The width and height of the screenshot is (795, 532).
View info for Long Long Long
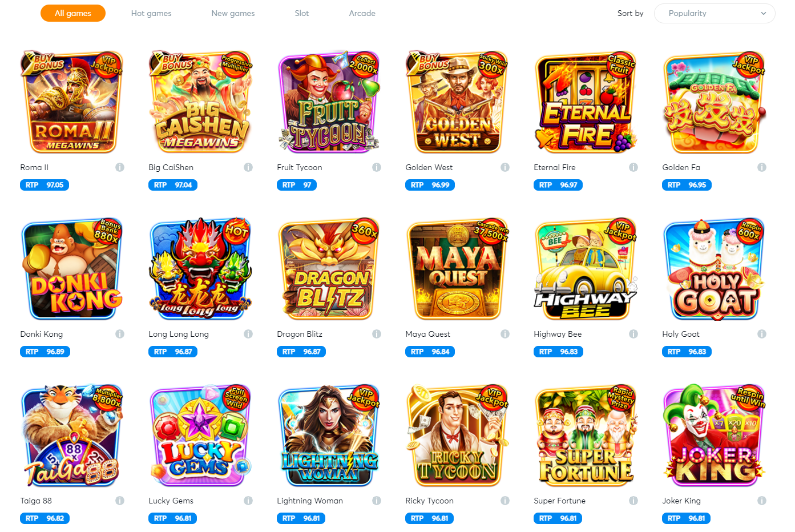click(x=248, y=334)
